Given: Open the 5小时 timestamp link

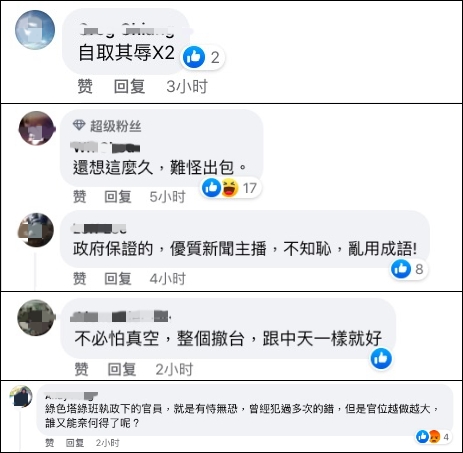Looking at the screenshot, I should (167, 196).
